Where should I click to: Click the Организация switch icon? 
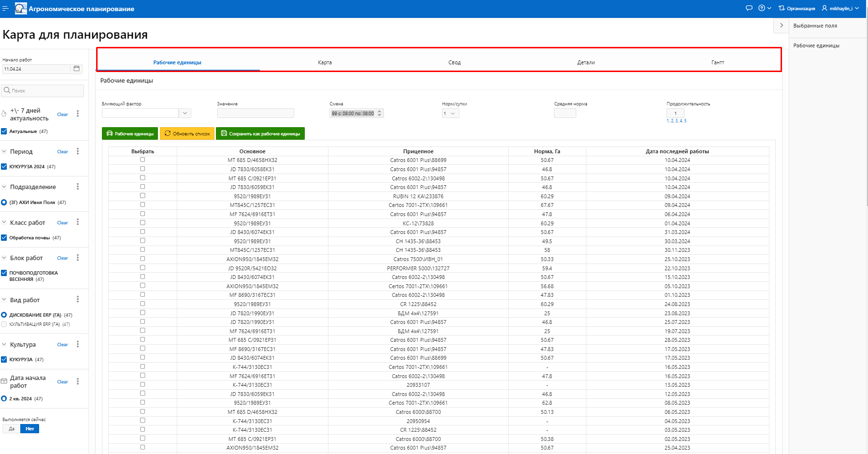[x=782, y=8]
